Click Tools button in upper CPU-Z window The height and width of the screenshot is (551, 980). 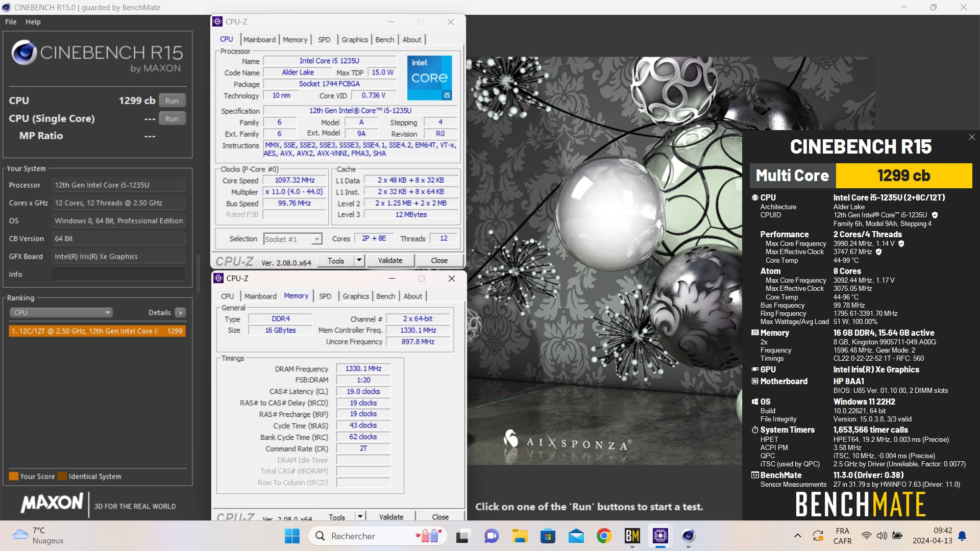[x=335, y=260]
